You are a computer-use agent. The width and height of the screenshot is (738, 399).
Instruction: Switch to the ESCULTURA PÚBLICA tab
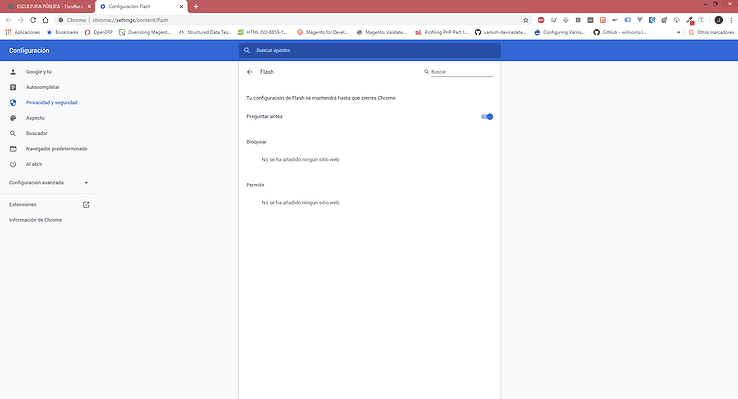tap(48, 7)
